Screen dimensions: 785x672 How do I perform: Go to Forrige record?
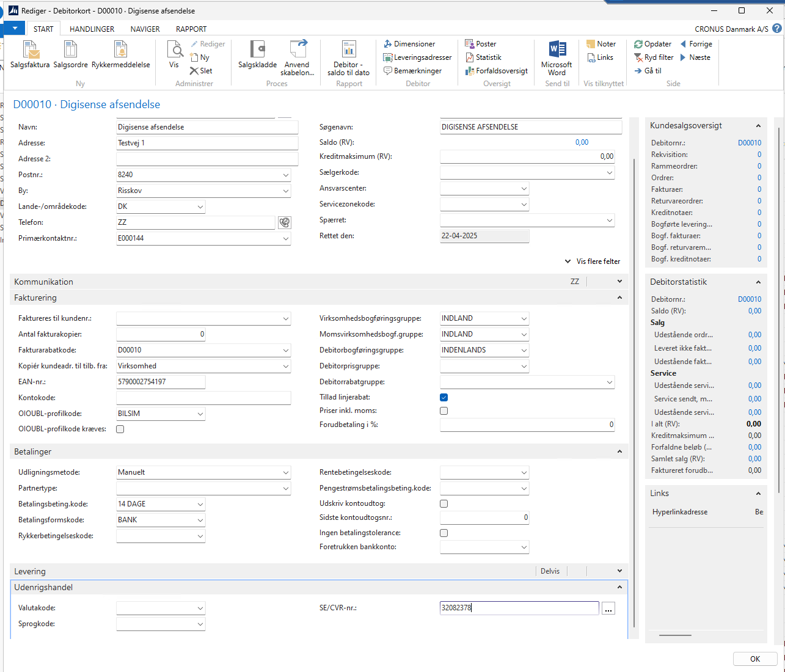[696, 44]
